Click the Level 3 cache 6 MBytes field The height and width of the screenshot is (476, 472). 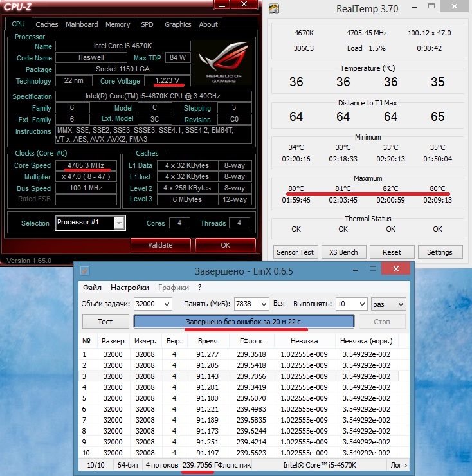click(187, 199)
